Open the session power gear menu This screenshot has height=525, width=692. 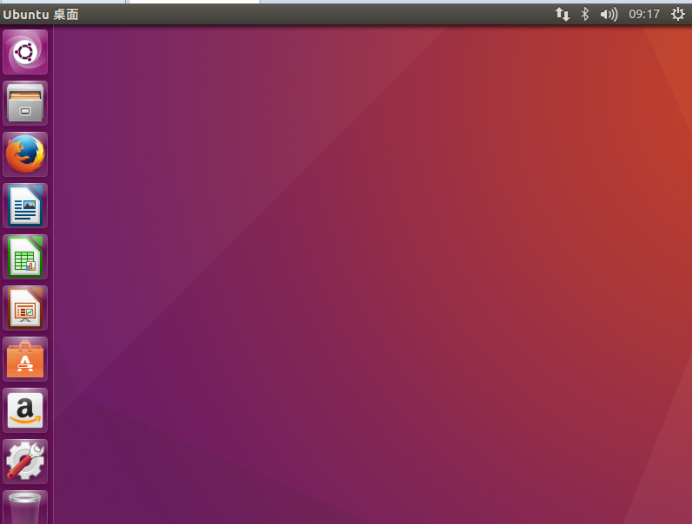coord(678,14)
